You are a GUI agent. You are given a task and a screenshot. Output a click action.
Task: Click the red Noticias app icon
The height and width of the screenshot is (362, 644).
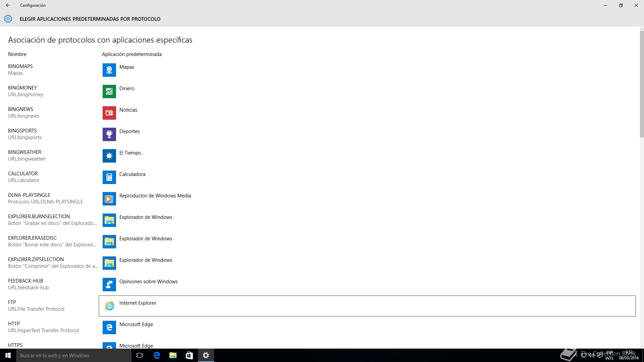click(x=109, y=113)
